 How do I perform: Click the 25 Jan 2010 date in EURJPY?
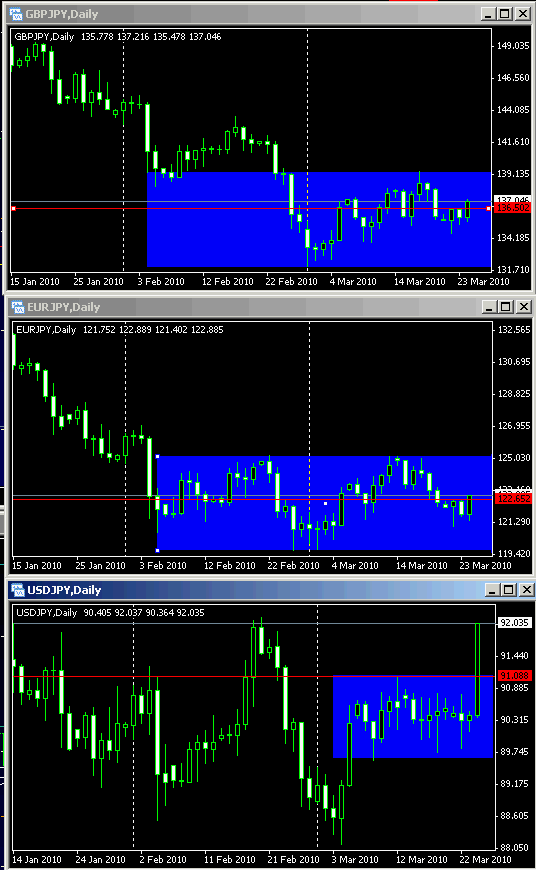(100, 565)
